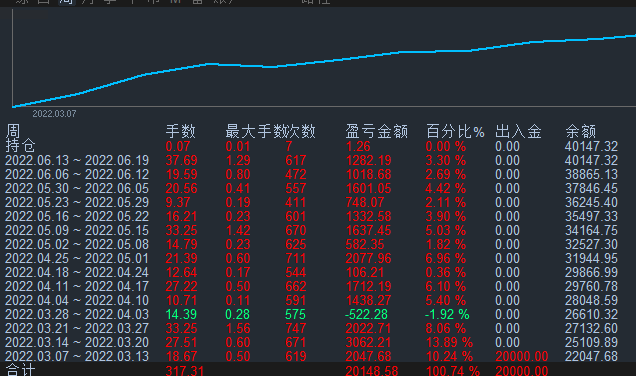636x376 pixels.
Task: Click the max lots value 1.56
Action: pos(238,329)
